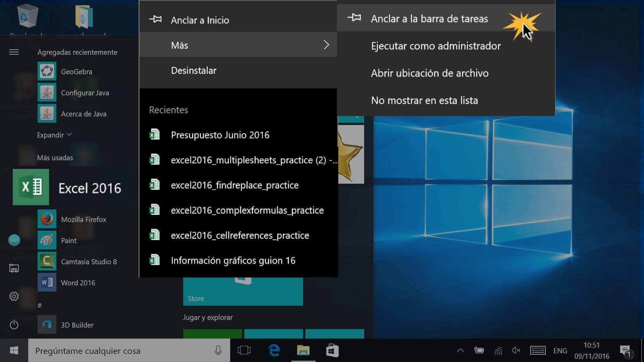Open Paint from its icon
The image size is (644, 362).
pos(47,240)
